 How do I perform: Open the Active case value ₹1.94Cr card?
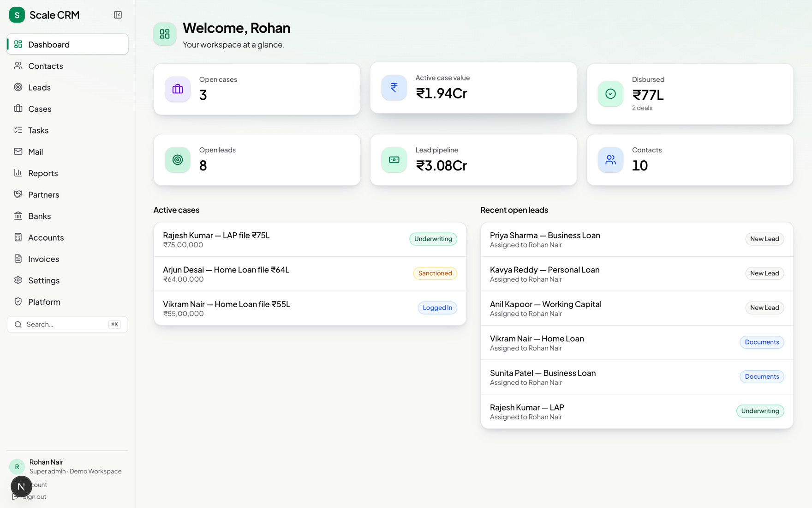coord(473,88)
